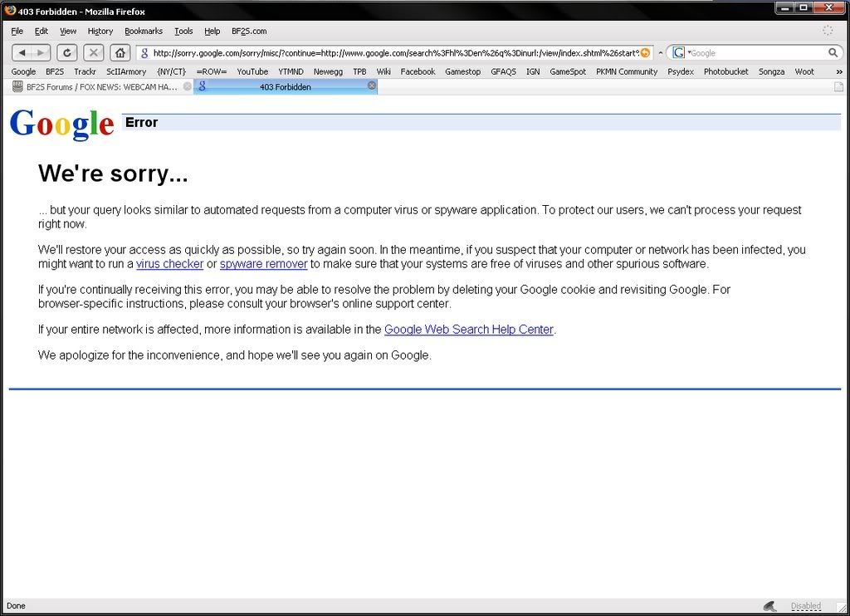The image size is (850, 616).
Task: Open the PKMN Community bookmark
Action: click(x=626, y=71)
